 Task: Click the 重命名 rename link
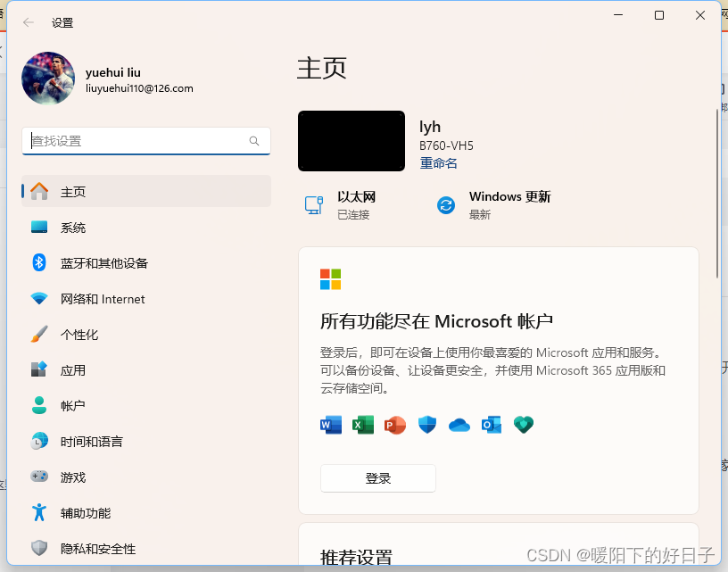pyautogui.click(x=438, y=163)
